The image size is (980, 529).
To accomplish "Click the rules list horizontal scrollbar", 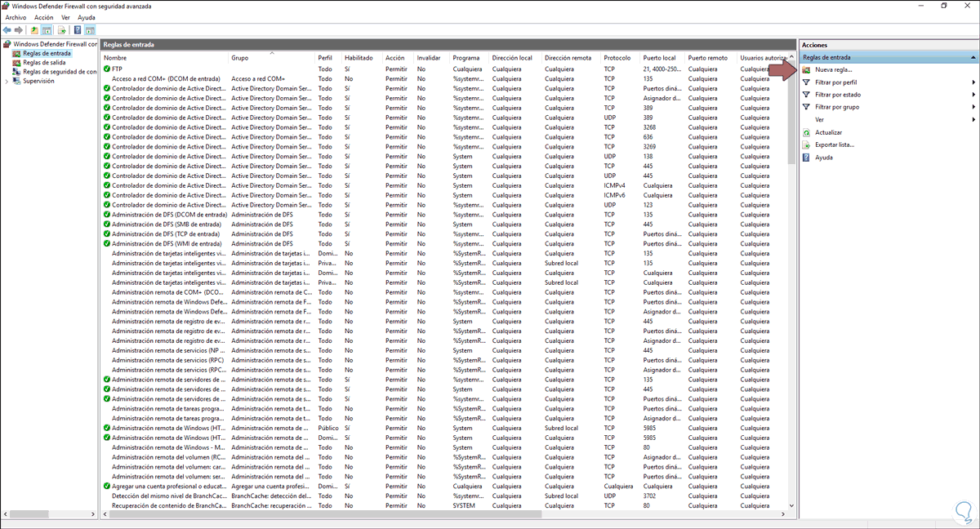I will click(443, 515).
